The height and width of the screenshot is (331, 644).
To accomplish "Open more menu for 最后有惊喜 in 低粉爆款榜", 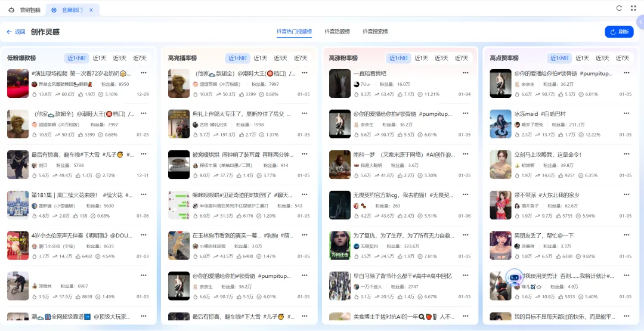I will tap(144, 154).
